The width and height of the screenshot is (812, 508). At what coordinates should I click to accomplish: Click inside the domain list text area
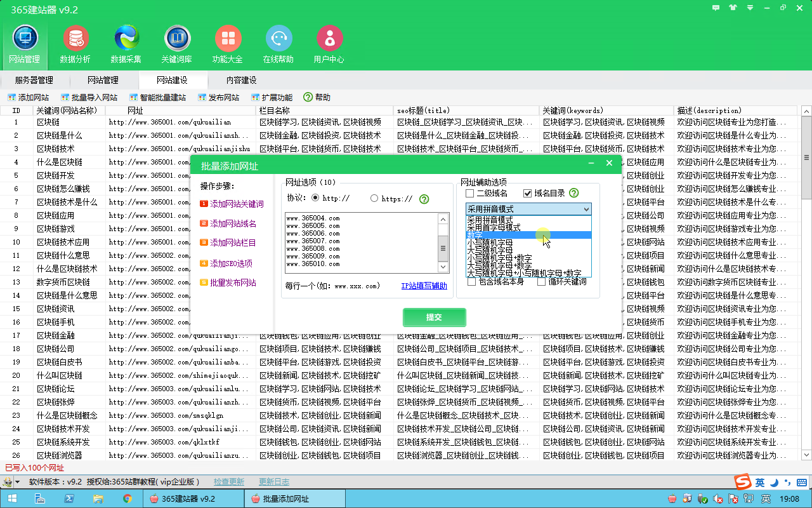[362, 243]
